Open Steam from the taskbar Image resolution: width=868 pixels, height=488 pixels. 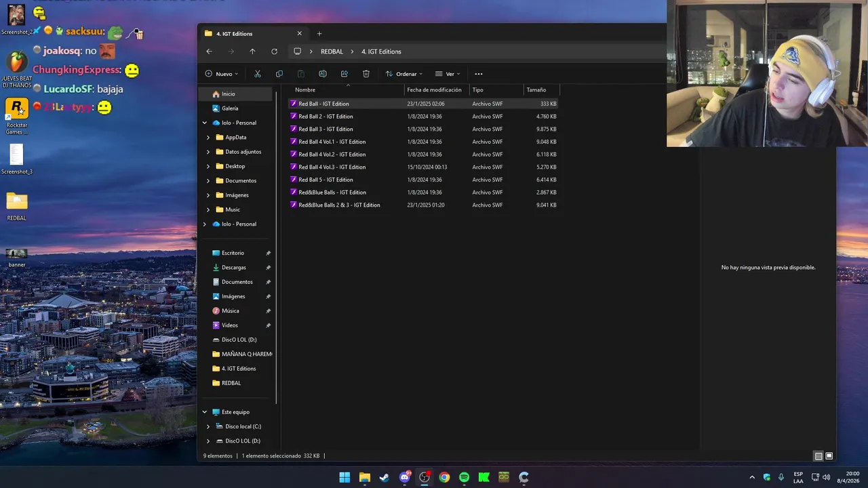[x=384, y=477]
